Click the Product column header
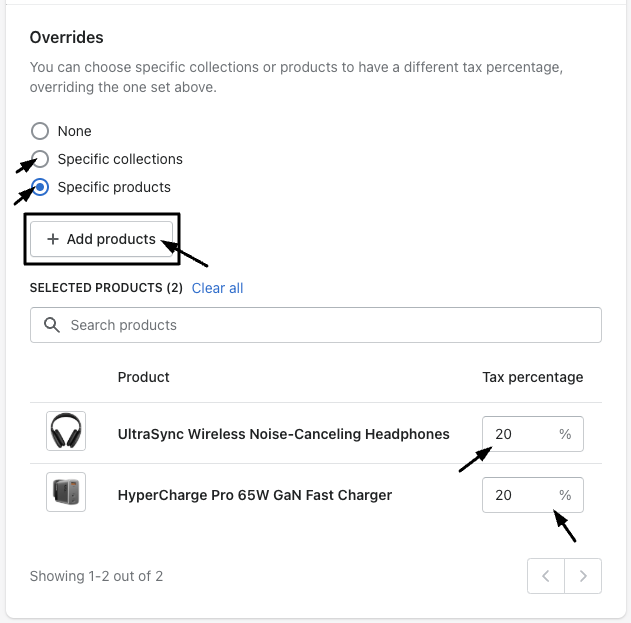 pyautogui.click(x=143, y=377)
